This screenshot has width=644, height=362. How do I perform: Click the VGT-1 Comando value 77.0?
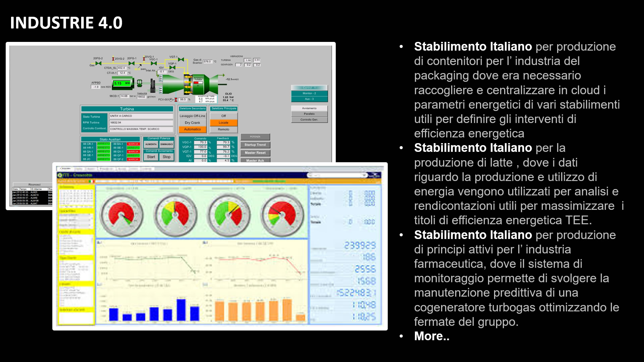pos(201,152)
